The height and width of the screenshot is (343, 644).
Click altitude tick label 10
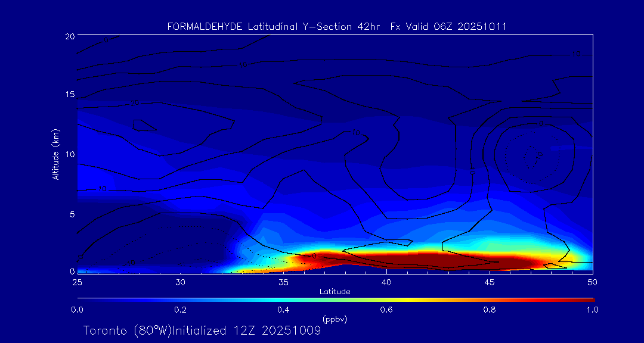[x=69, y=154]
